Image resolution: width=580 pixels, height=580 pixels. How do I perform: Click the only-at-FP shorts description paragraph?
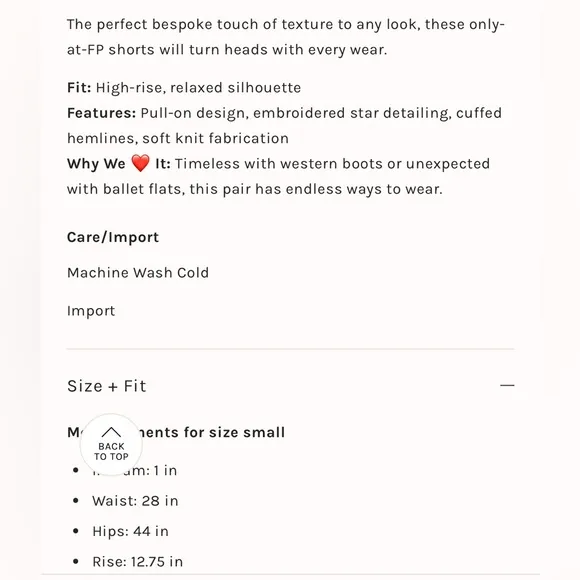click(286, 37)
